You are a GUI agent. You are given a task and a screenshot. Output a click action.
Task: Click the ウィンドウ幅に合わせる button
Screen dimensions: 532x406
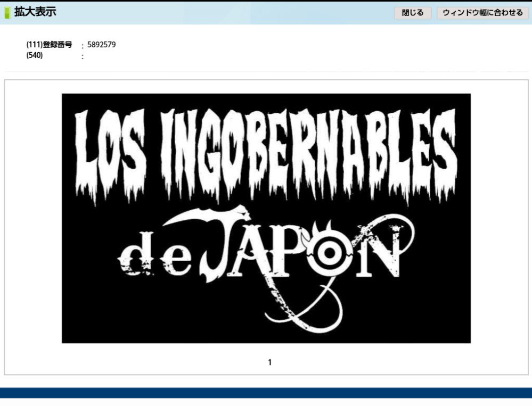coord(482,13)
